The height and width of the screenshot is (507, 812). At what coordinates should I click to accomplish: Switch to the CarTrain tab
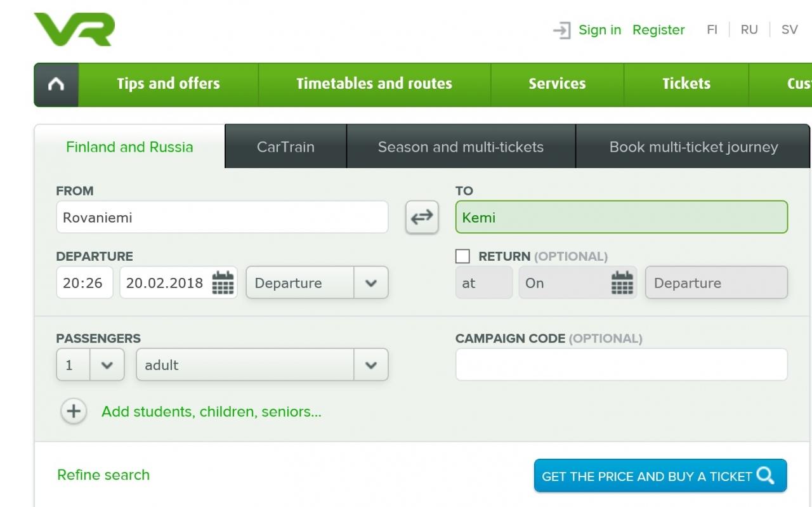285,147
